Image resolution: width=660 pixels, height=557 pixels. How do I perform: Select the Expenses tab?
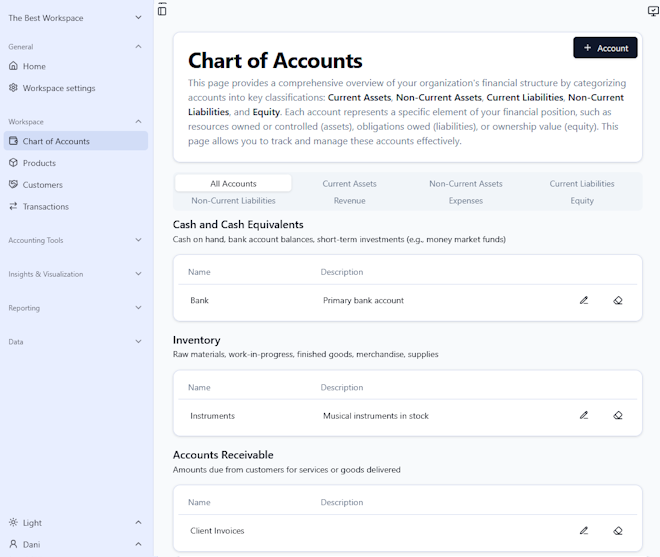pos(465,201)
